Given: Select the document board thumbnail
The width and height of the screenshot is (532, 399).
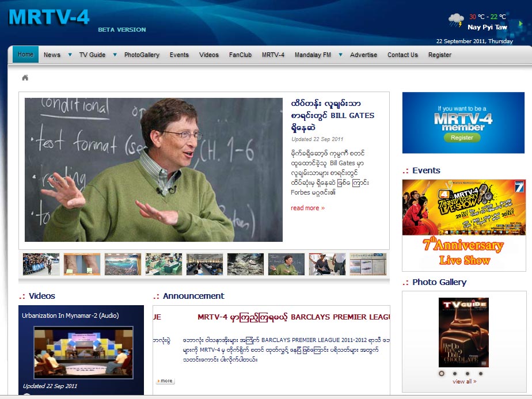Looking at the screenshot, I should click(368, 264).
